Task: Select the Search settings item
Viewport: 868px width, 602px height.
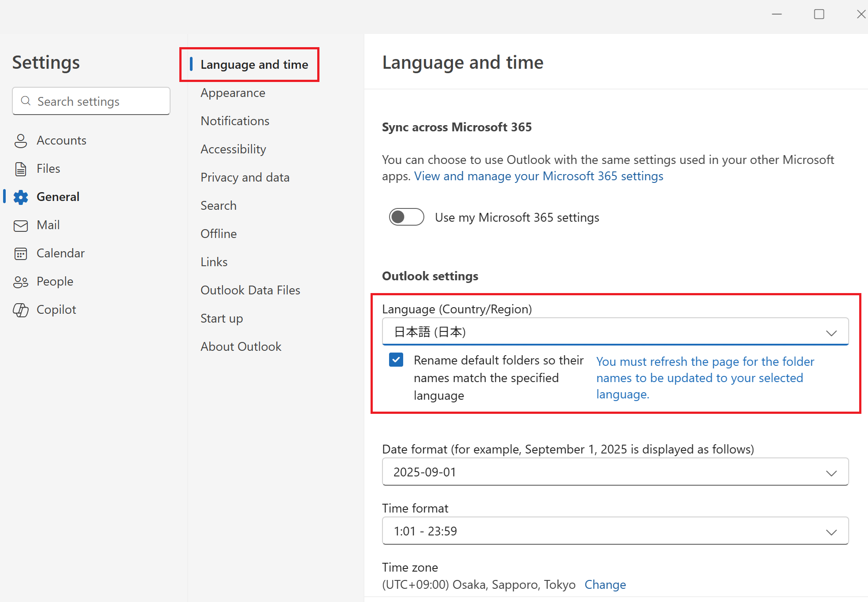Action: coord(219,206)
